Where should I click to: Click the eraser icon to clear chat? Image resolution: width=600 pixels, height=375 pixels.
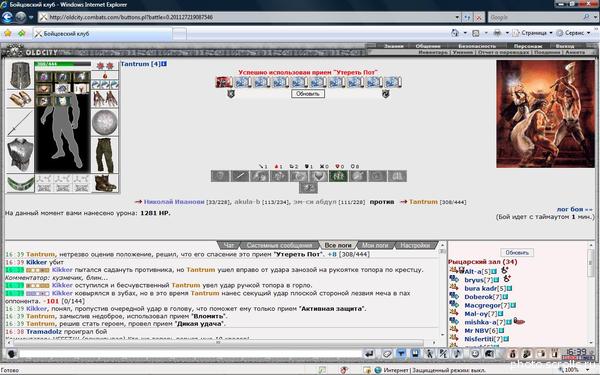[387, 354]
